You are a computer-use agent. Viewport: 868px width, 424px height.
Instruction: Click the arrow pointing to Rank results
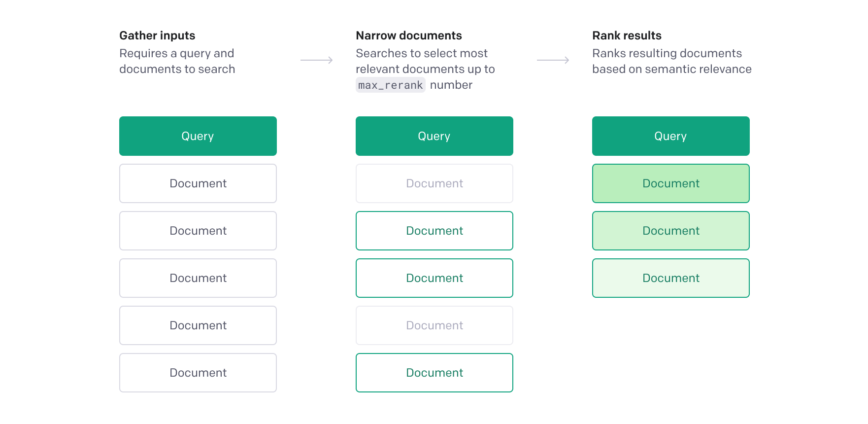[553, 60]
